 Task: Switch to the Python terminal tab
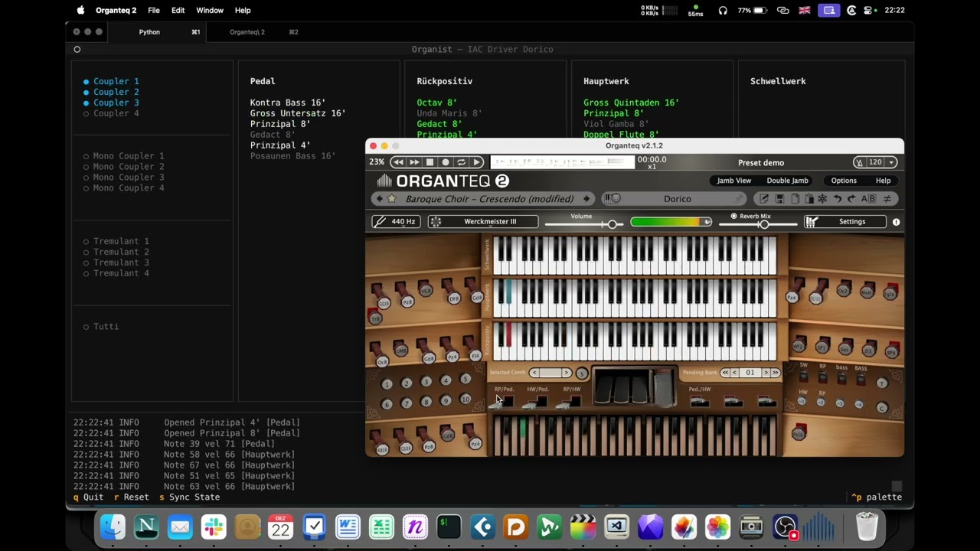(x=157, y=32)
